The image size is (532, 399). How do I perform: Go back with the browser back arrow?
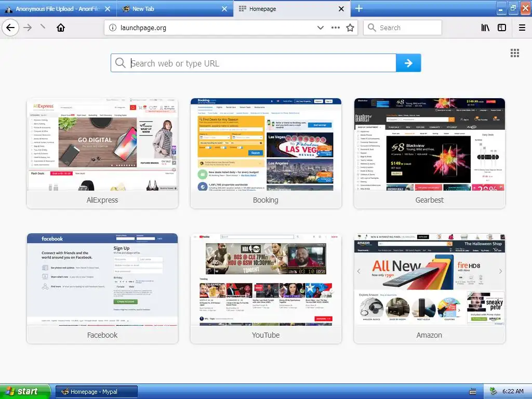[10, 28]
